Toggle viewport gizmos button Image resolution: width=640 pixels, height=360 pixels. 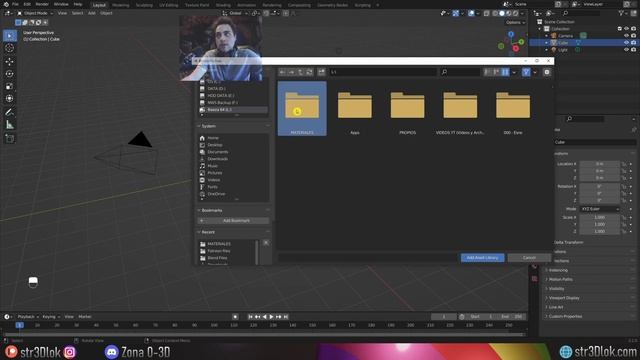[456, 13]
